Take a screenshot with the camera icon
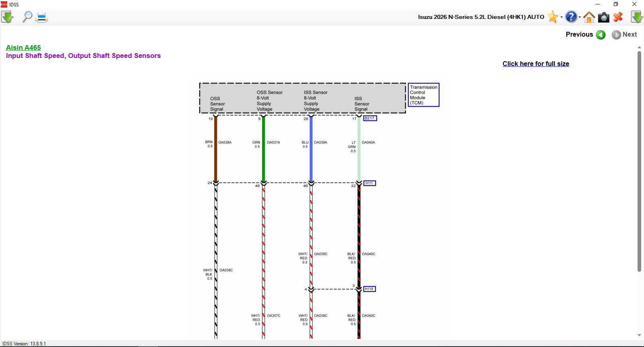 coord(603,17)
